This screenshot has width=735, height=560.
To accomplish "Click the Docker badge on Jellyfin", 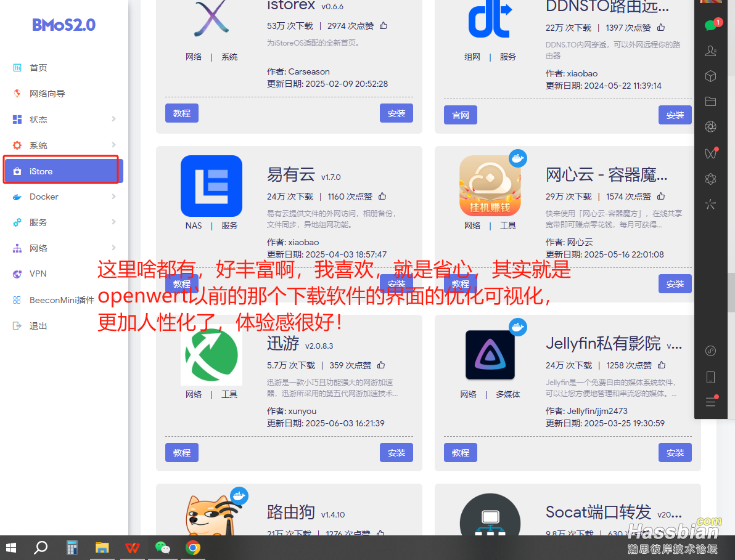I will click(x=518, y=327).
